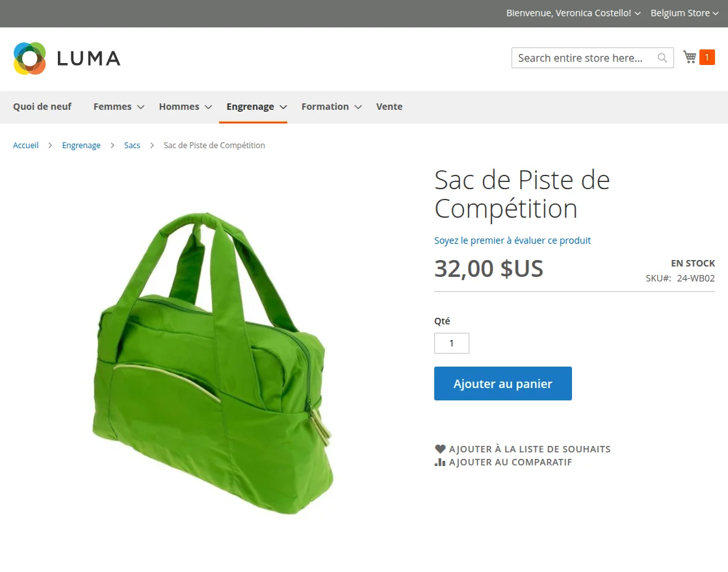The height and width of the screenshot is (572, 728).
Task: Open the shopping cart icon
Action: tap(690, 57)
